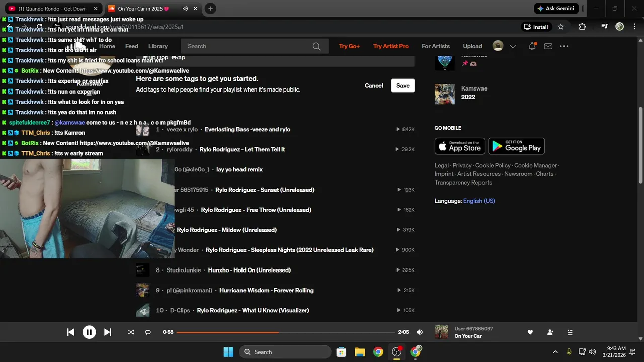The image size is (644, 362).
Task: Mute with the player volume icon
Action: (420, 332)
